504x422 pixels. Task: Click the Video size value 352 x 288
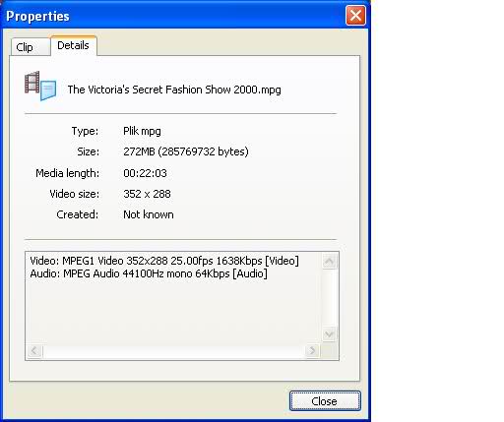click(147, 194)
